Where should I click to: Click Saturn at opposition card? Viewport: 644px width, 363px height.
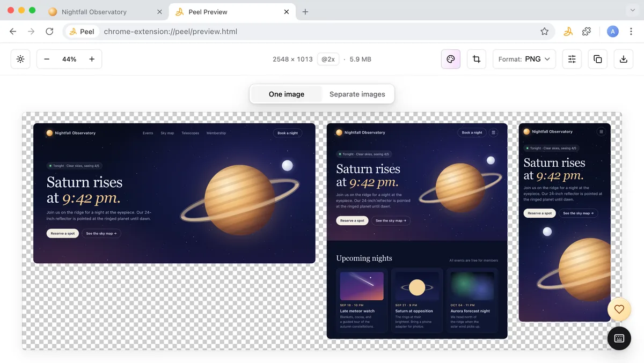[x=417, y=300]
